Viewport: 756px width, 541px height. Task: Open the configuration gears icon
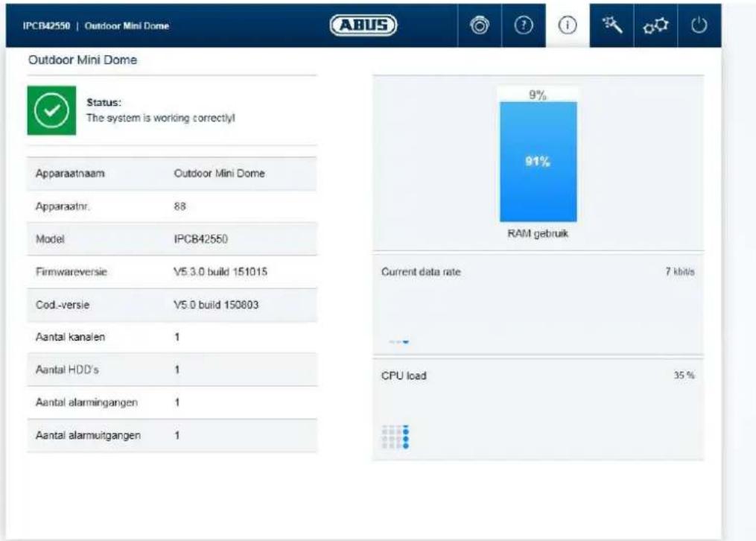(x=655, y=25)
